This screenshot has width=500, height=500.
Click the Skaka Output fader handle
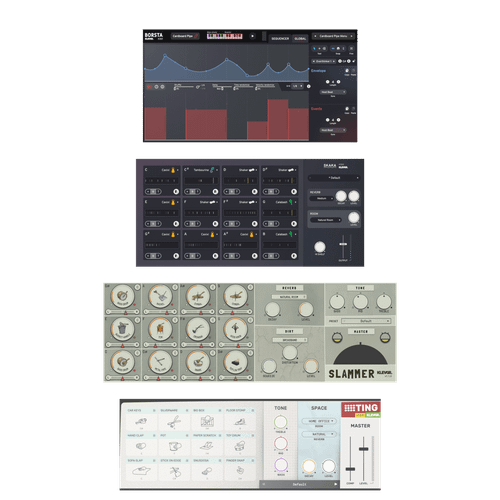point(343,244)
